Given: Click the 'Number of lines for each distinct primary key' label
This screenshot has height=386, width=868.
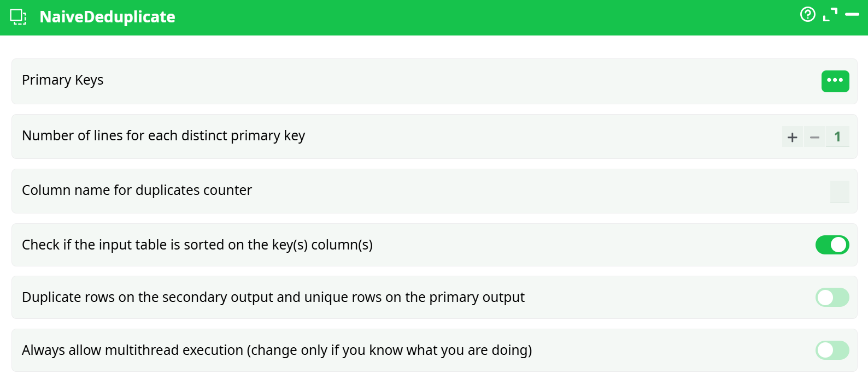Looking at the screenshot, I should tap(163, 136).
